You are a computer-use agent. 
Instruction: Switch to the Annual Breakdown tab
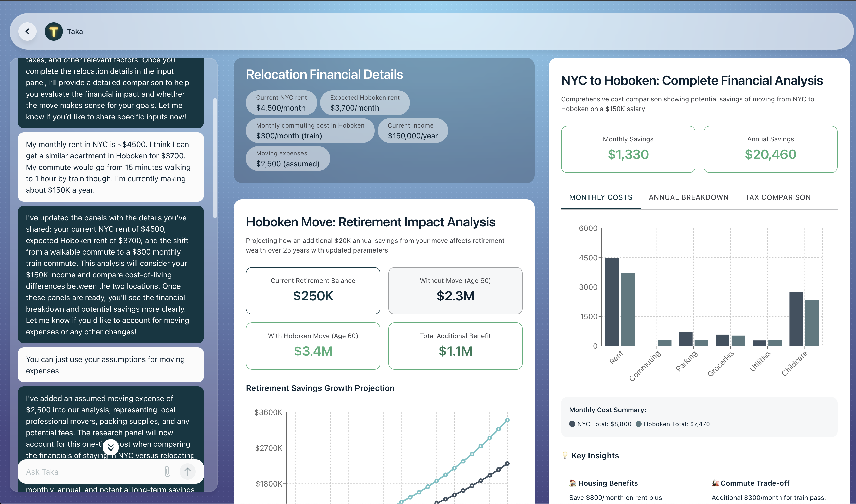(689, 197)
